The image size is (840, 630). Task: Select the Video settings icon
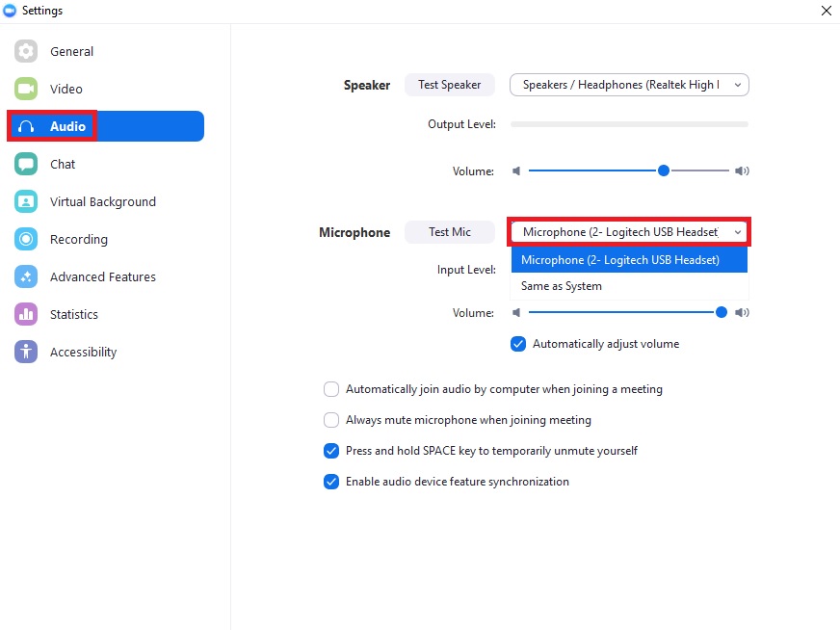[25, 89]
